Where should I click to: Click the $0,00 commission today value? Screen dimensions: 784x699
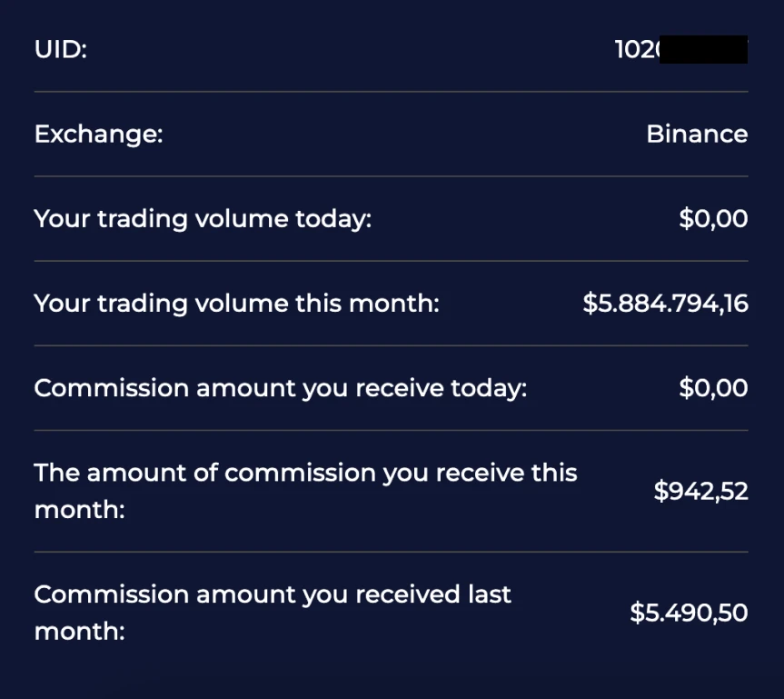point(713,388)
